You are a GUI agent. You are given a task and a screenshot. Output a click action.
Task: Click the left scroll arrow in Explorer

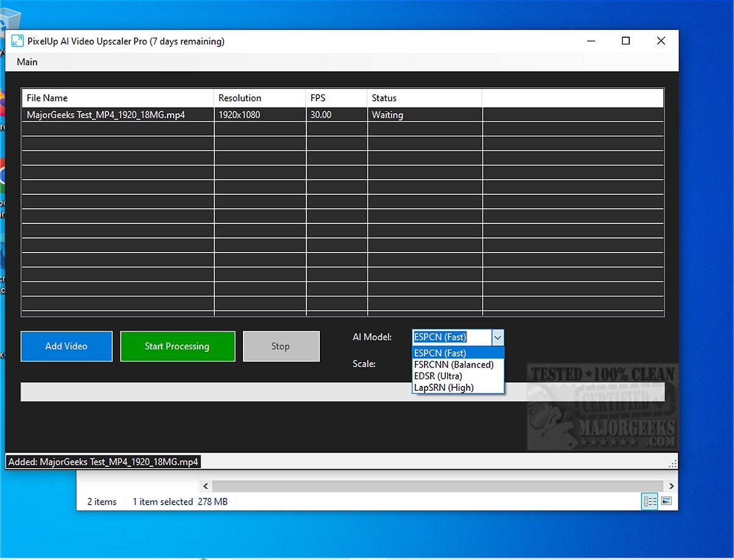click(x=205, y=486)
